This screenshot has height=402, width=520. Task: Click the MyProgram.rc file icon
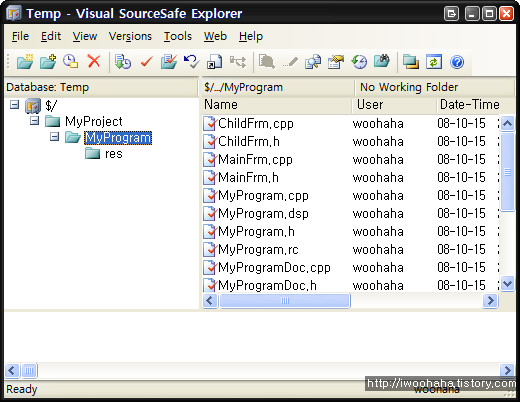click(x=210, y=249)
